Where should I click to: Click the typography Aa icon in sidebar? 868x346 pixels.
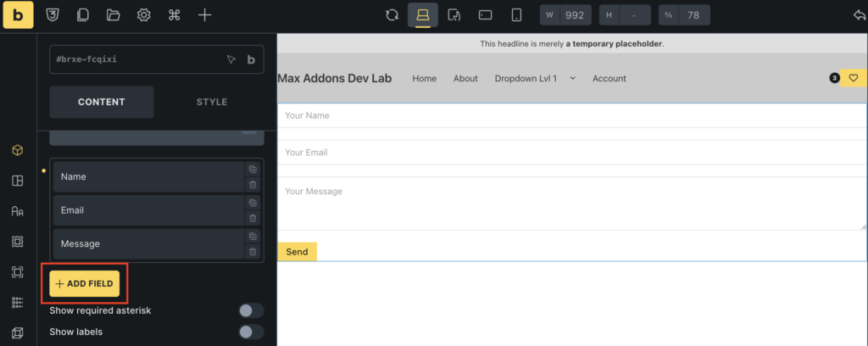[18, 211]
